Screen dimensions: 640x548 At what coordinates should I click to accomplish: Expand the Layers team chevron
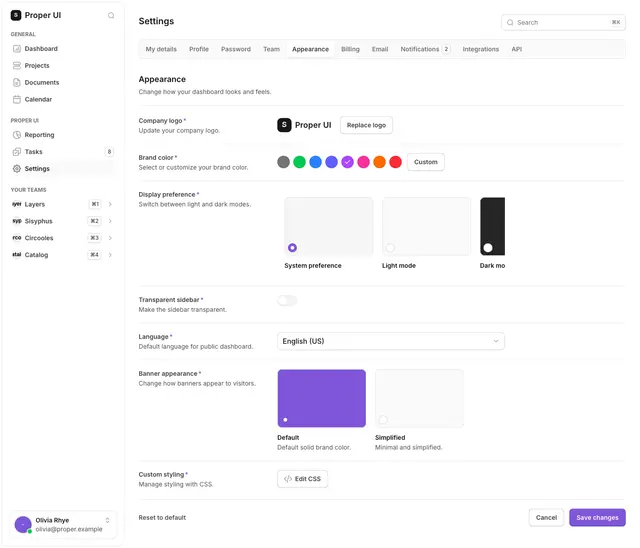pos(110,204)
